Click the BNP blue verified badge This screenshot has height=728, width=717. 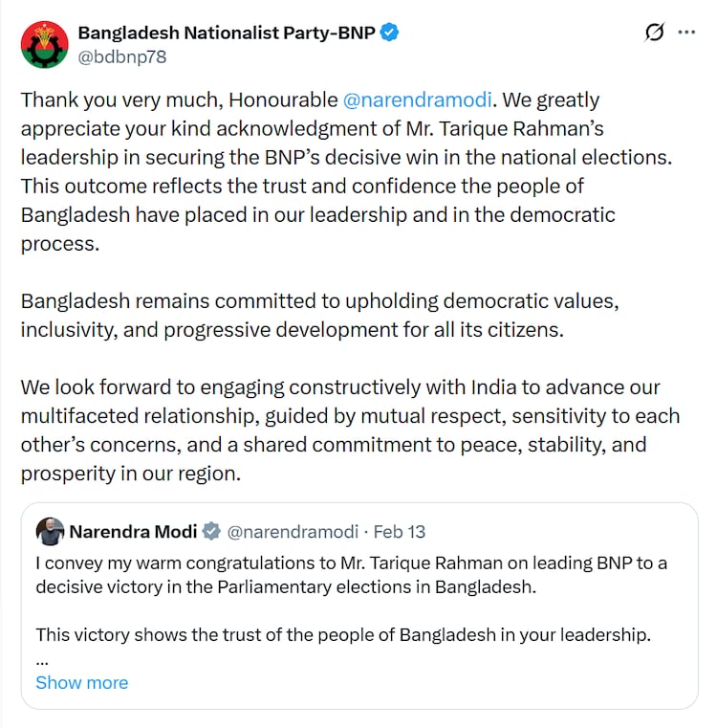(x=390, y=33)
